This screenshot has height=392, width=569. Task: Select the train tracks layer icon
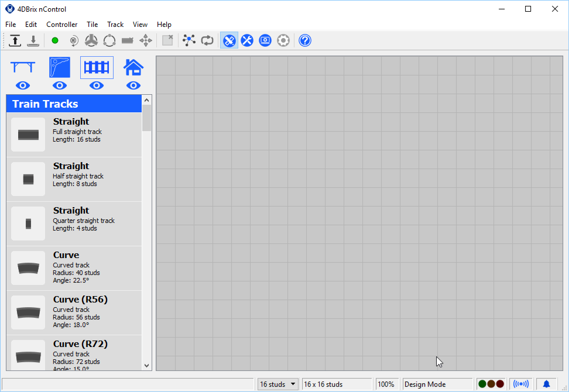(x=97, y=67)
